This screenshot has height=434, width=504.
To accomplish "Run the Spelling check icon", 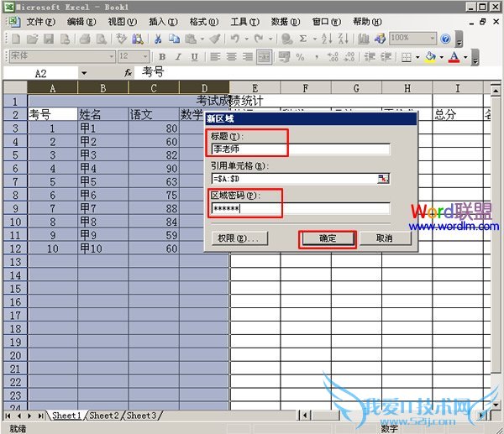I will (x=121, y=39).
